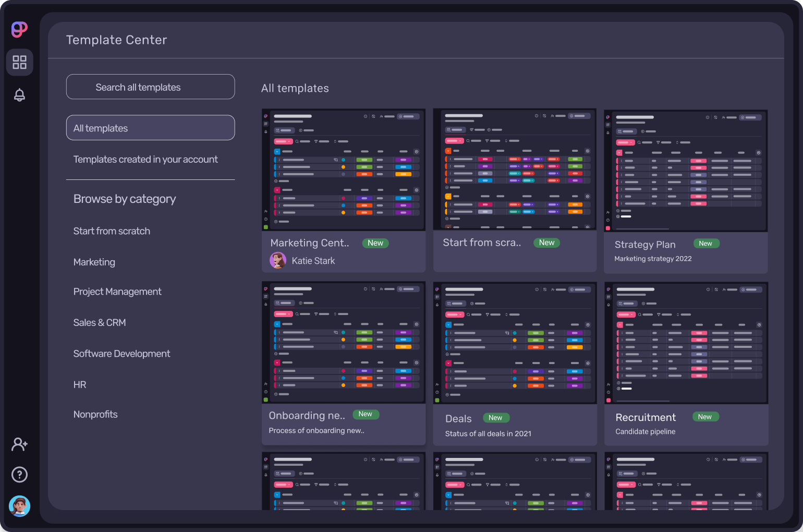
Task: Click the Search all templates field
Action: point(150,87)
